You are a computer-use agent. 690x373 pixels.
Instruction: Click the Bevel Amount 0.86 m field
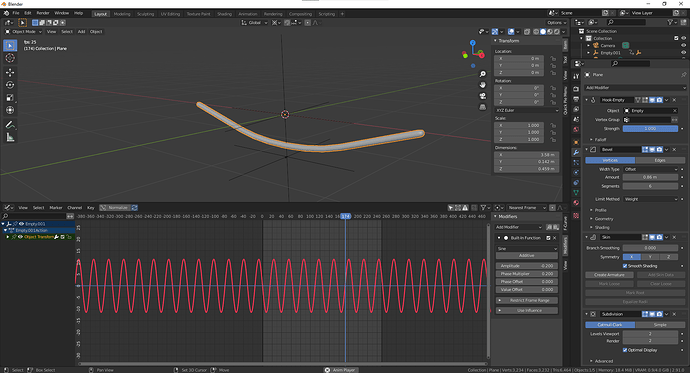click(x=650, y=177)
